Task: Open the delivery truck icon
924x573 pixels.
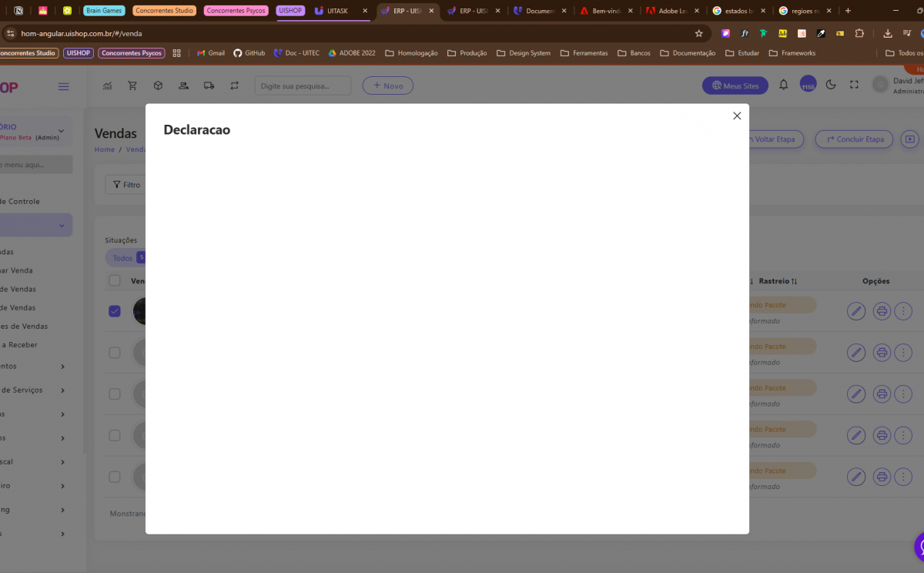Action: click(209, 85)
